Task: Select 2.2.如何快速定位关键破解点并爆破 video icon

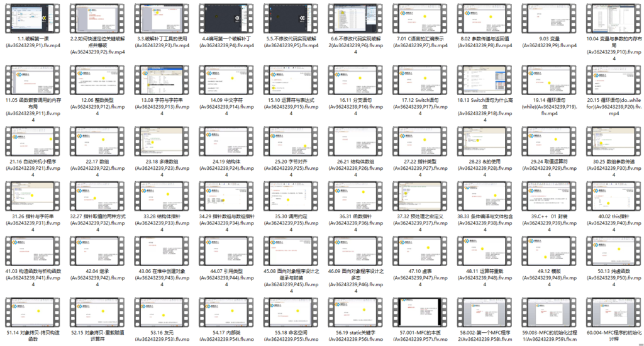Action: pos(97,18)
